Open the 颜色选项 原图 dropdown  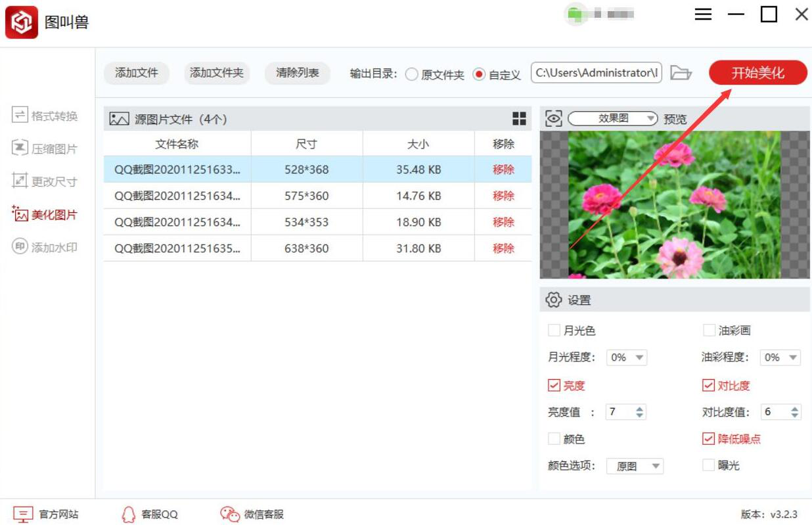(x=635, y=466)
